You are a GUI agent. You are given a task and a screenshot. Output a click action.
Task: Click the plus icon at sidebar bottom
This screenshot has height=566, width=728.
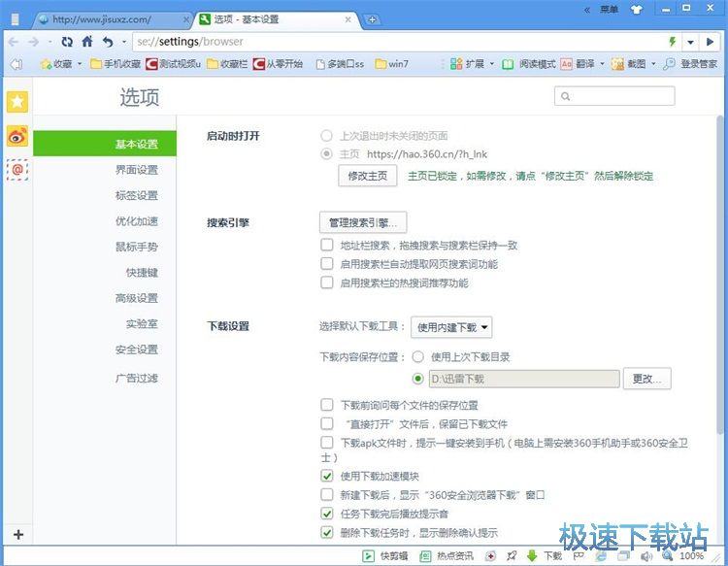point(17,535)
